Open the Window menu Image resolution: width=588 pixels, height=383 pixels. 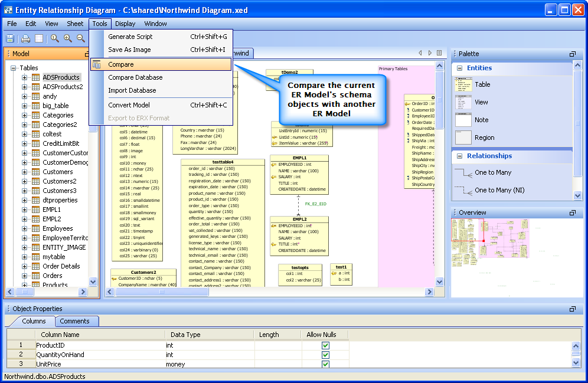point(156,24)
